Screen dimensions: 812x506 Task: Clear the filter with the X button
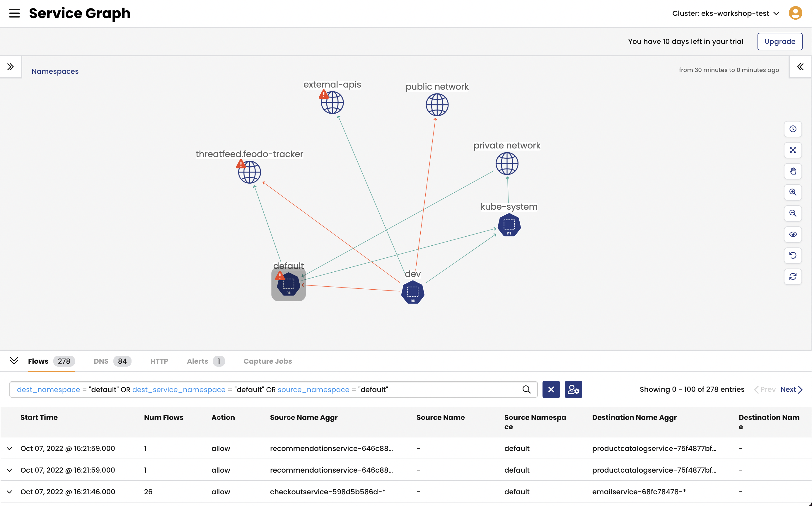pyautogui.click(x=551, y=389)
